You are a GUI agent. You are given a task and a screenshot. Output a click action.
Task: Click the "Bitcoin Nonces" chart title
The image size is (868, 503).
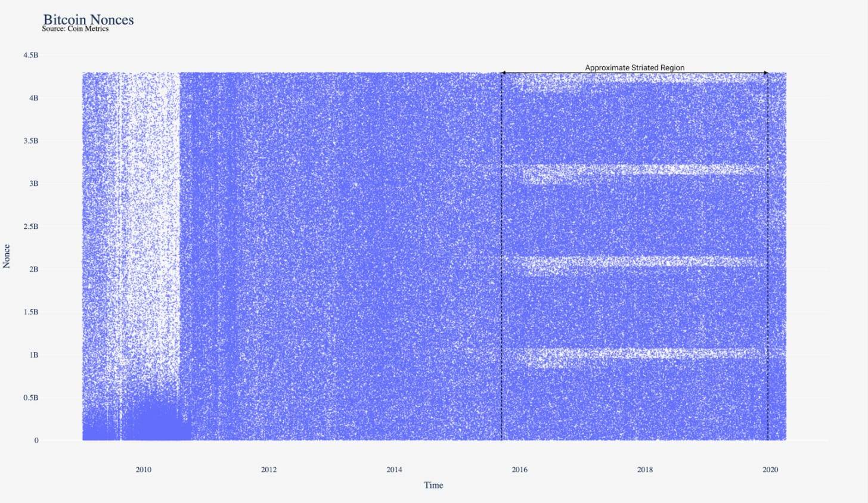[x=88, y=18]
